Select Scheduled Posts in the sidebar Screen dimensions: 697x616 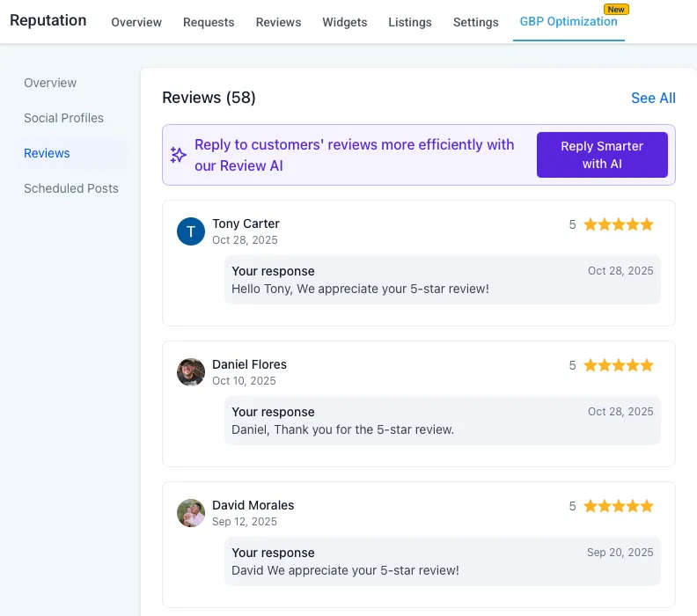pyautogui.click(x=70, y=188)
